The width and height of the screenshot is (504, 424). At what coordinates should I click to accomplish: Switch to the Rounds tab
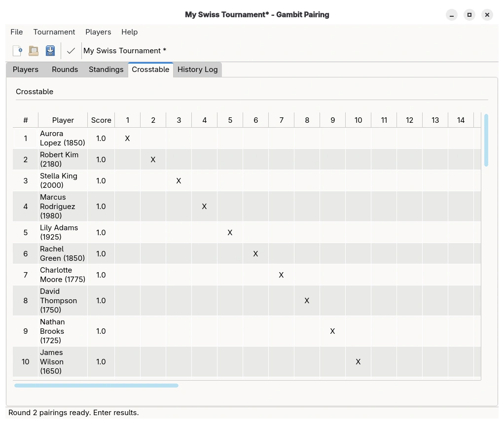(x=65, y=70)
